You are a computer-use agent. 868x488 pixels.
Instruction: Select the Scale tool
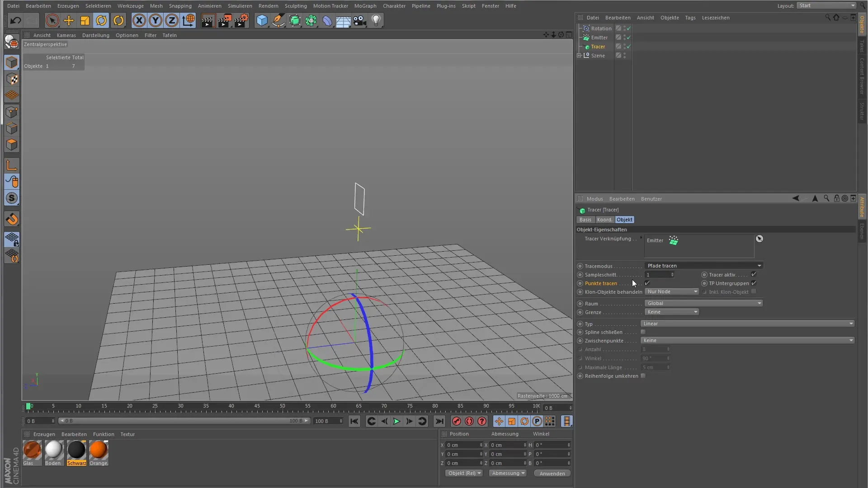coord(85,20)
